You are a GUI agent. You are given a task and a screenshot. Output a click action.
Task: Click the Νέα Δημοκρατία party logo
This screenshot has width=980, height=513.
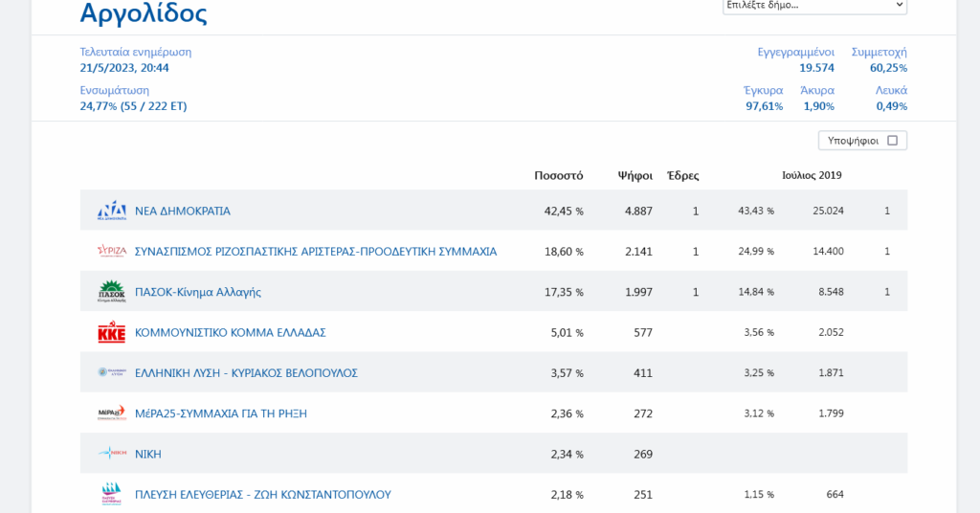[x=112, y=211]
